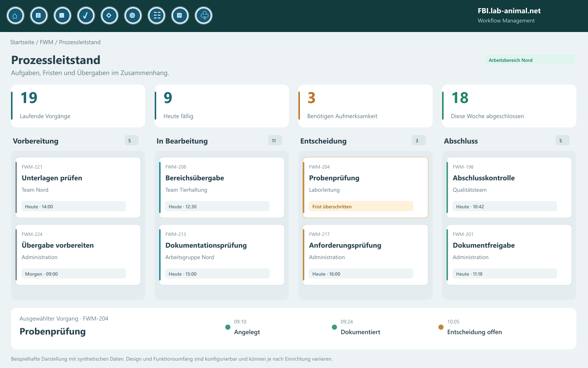Open the grid icon in the top bar
The height and width of the screenshot is (368, 588).
(x=62, y=15)
